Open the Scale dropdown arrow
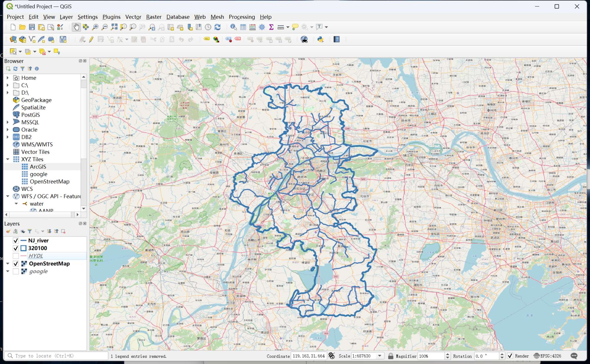 [x=380, y=356]
